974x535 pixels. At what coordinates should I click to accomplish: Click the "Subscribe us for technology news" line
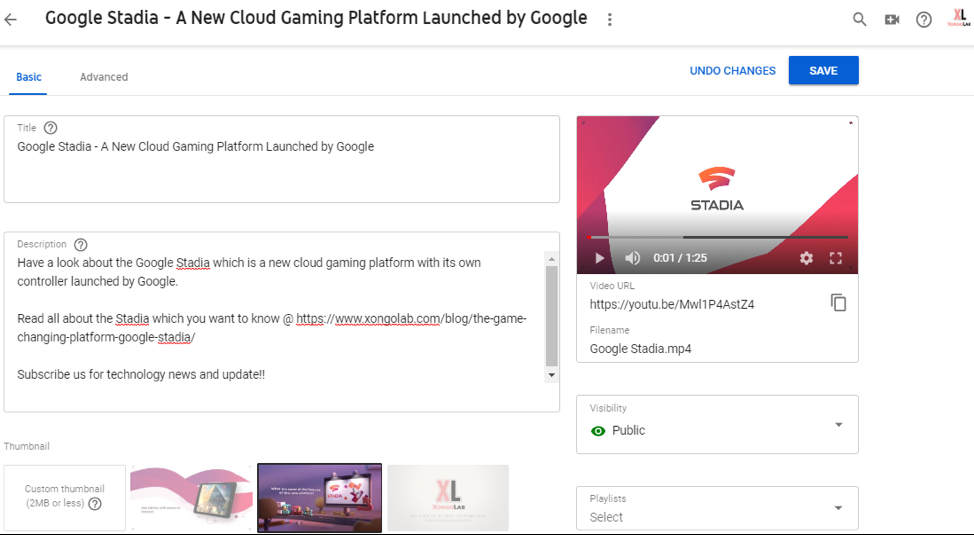pyautogui.click(x=141, y=375)
